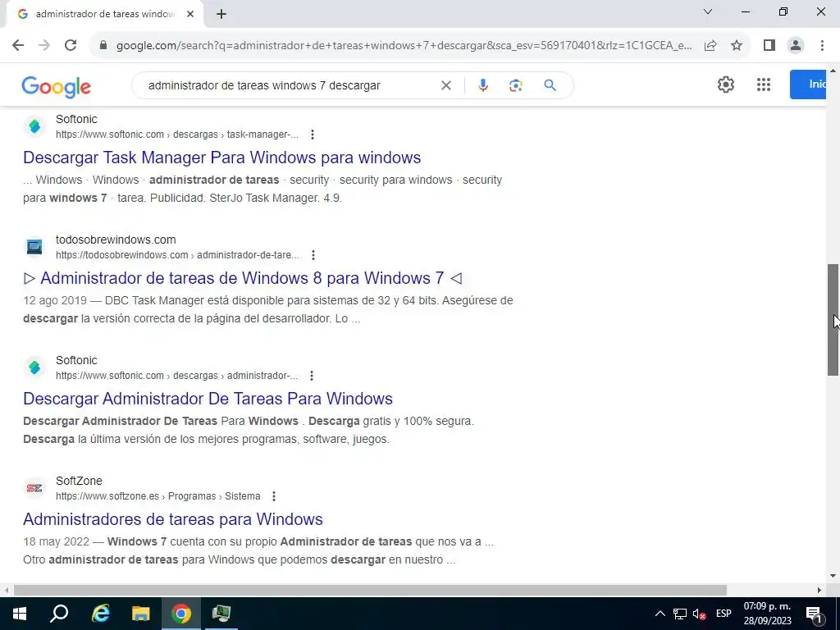Image resolution: width=840 pixels, height=630 pixels.
Task: Open more options for SoftZone result
Action: pyautogui.click(x=274, y=496)
